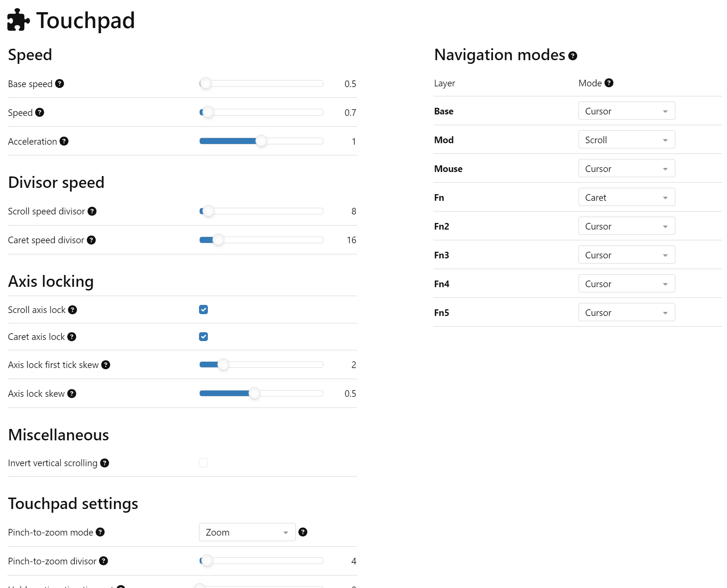Click the Axis lock skew help icon
The image size is (727, 588).
point(72,393)
